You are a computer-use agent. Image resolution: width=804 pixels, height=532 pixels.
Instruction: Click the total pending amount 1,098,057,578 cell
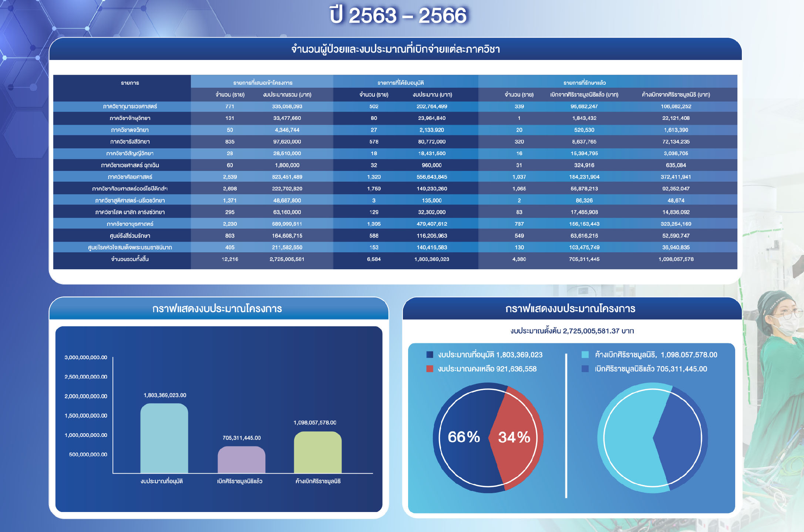(676, 259)
